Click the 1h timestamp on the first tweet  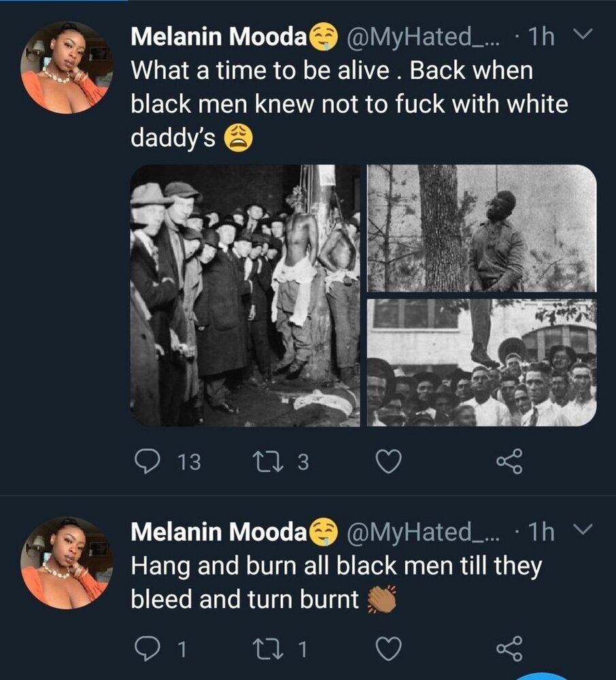click(x=542, y=38)
